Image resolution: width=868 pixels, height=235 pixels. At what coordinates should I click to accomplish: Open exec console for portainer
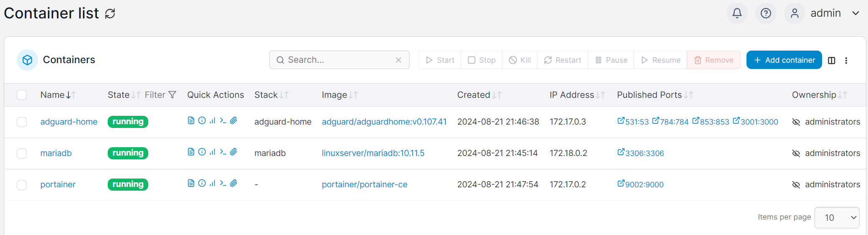[x=223, y=183]
